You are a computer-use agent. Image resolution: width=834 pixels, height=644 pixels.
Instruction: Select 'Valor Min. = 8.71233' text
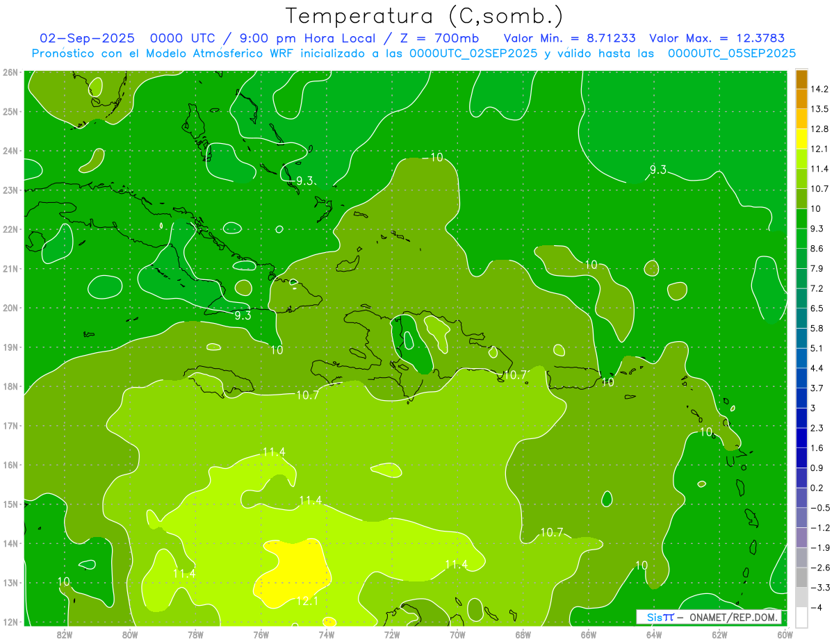(569, 38)
